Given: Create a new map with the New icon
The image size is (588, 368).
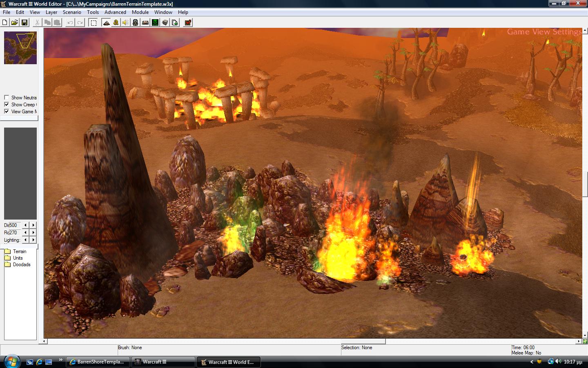Looking at the screenshot, I should pos(5,22).
